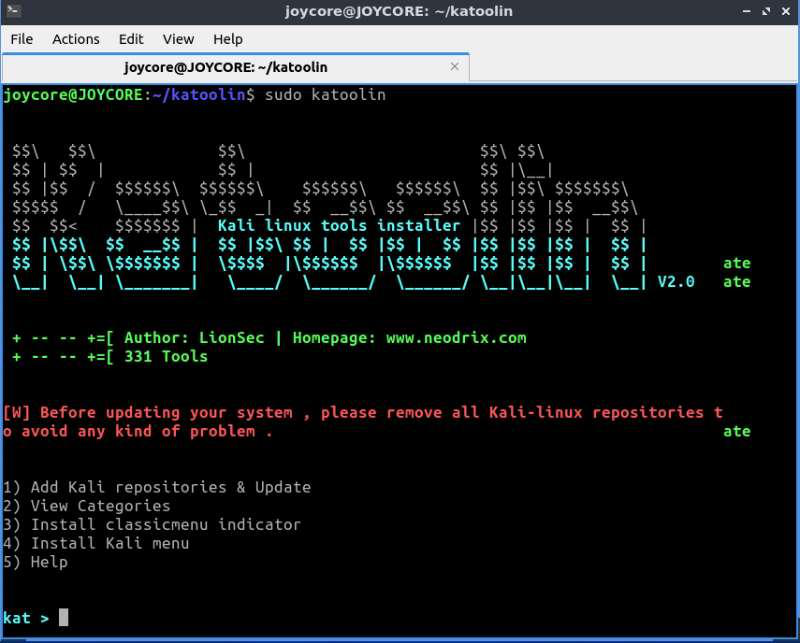Click the window title 'joycore@JOYCORE: ~/katoolin'
The height and width of the screenshot is (643, 800).
click(x=398, y=11)
